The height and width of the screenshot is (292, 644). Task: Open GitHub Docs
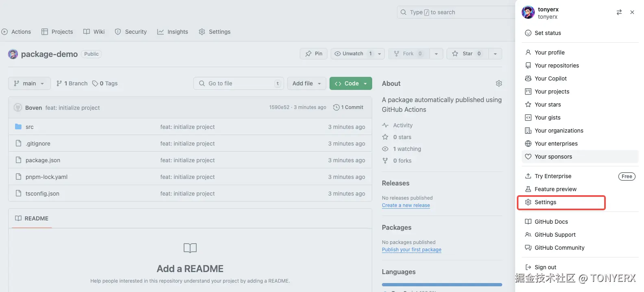pos(580,222)
